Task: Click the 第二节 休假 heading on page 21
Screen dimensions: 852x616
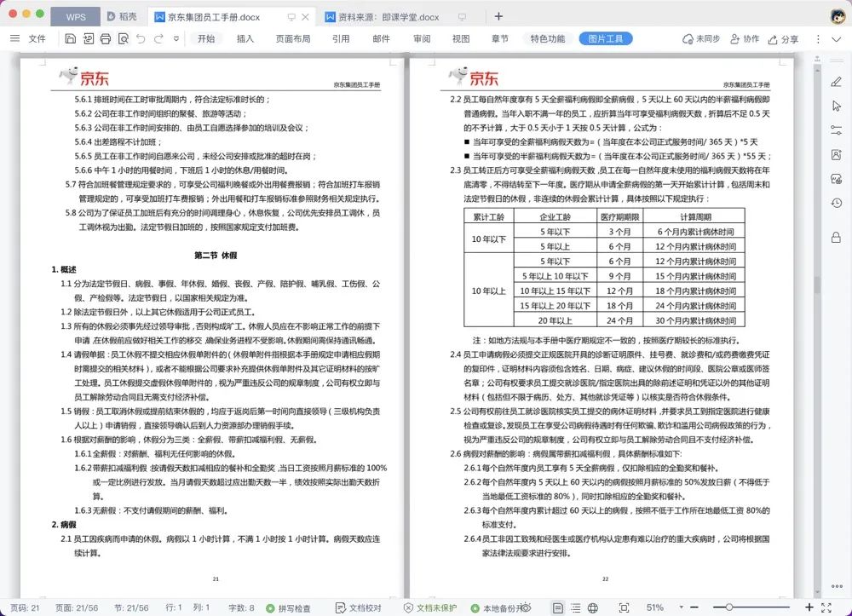Action: (216, 255)
